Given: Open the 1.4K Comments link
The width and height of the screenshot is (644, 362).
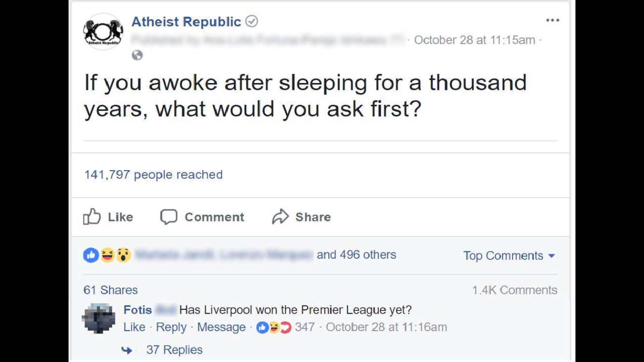Looking at the screenshot, I should pos(515,290).
